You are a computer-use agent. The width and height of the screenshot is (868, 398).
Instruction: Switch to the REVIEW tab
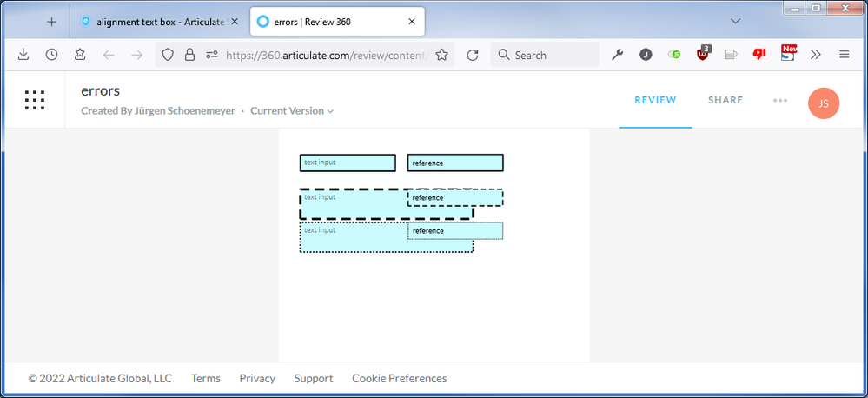655,100
